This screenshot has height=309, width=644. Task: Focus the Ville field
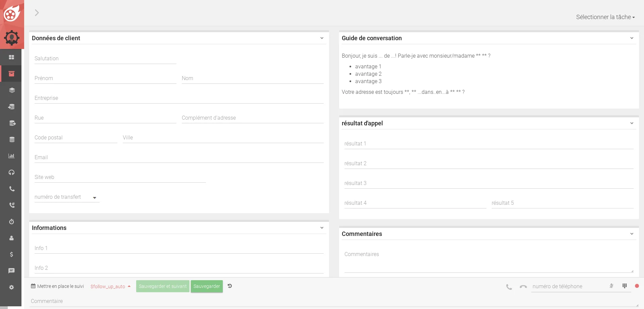[x=223, y=138]
